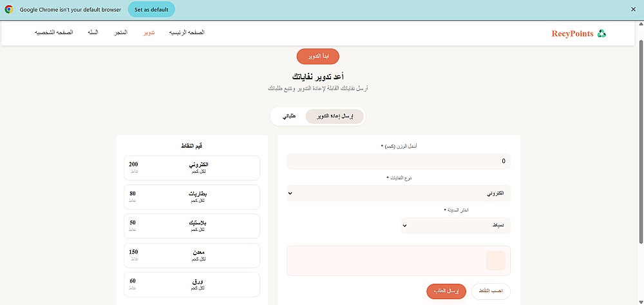The width and height of the screenshot is (644, 305).
Task: Open the city dropdown (دمياط)
Action: tap(456, 225)
